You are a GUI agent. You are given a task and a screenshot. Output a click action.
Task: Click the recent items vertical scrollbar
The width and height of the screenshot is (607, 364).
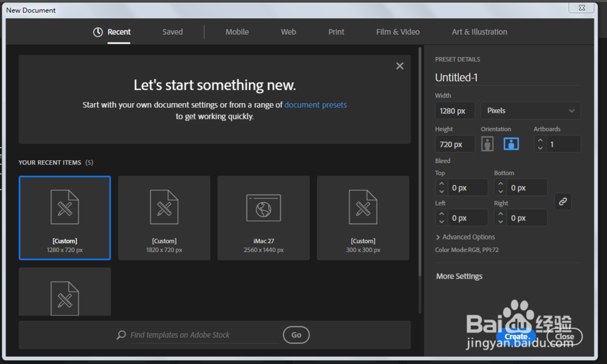420,163
